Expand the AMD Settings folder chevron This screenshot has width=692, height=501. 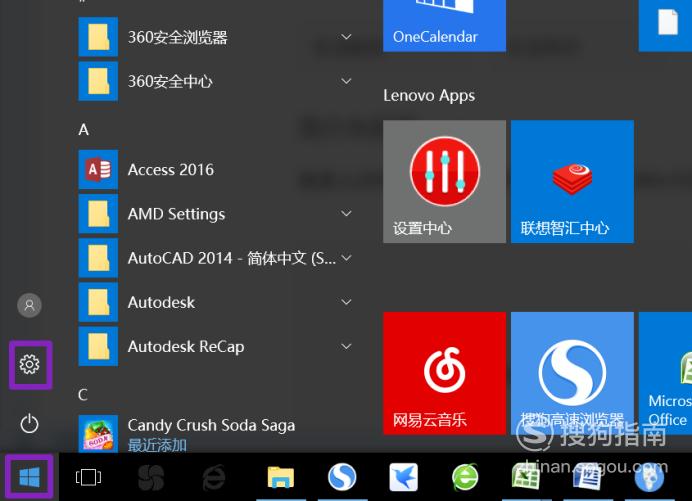pos(347,214)
